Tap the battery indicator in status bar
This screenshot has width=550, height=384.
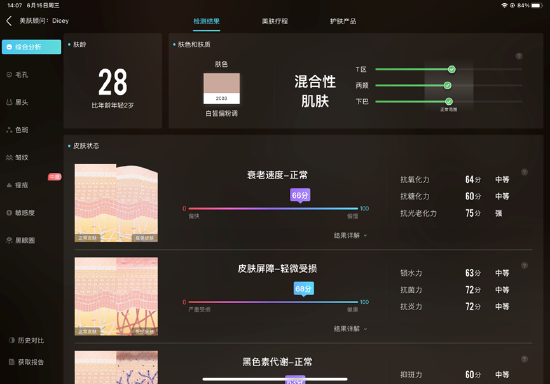(537, 5)
